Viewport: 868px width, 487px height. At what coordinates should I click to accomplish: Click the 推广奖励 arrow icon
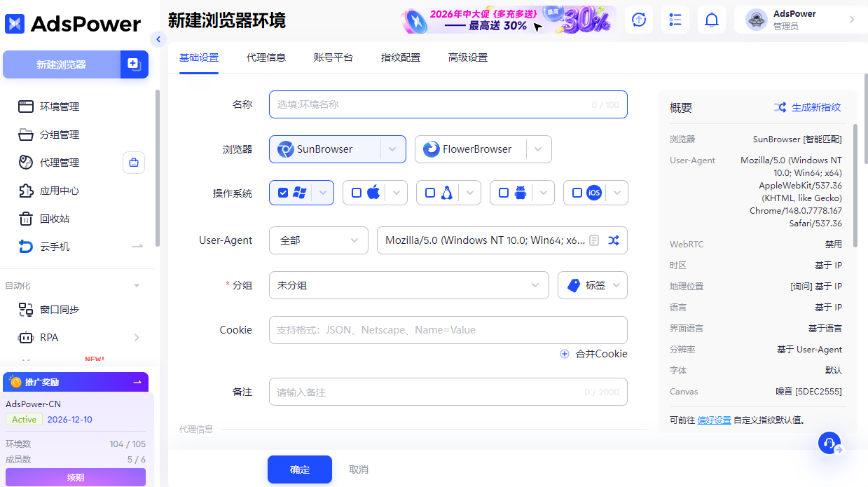[137, 382]
